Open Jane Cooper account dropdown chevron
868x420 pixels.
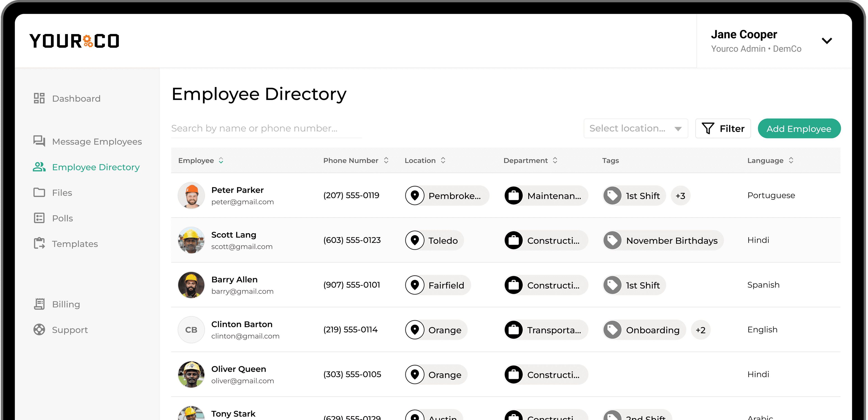click(x=827, y=41)
